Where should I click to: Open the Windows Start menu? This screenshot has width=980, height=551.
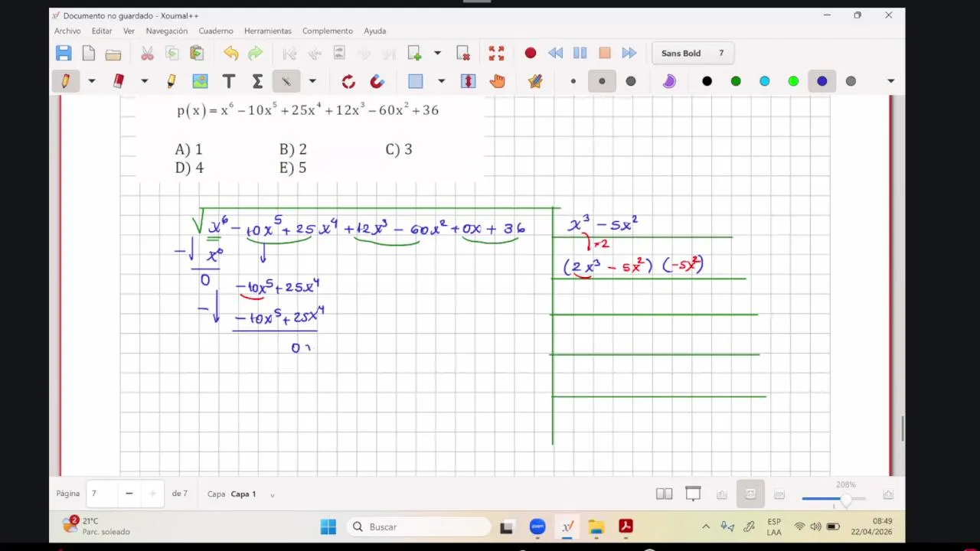point(328,527)
